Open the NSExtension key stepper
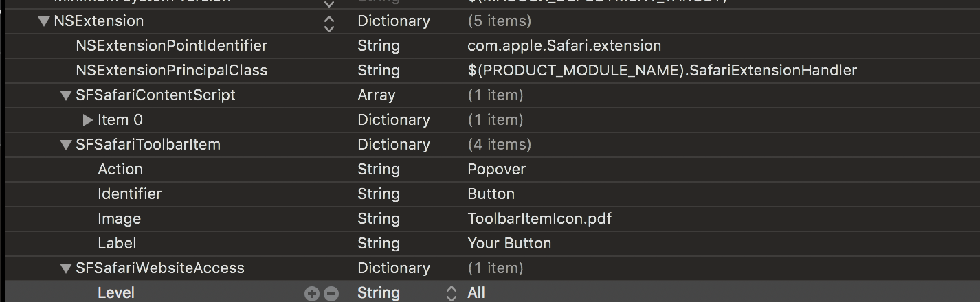980x302 pixels. tap(329, 23)
